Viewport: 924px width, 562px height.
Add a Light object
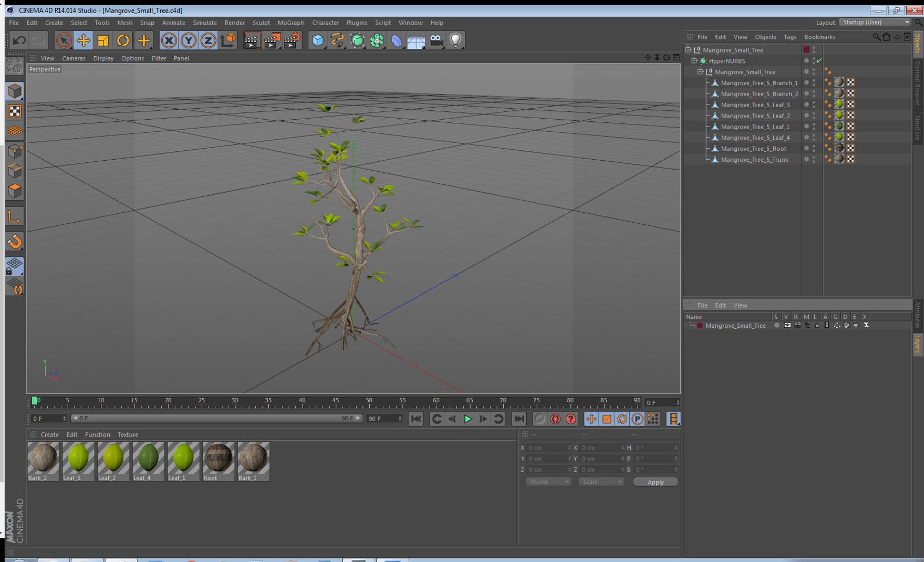click(456, 41)
